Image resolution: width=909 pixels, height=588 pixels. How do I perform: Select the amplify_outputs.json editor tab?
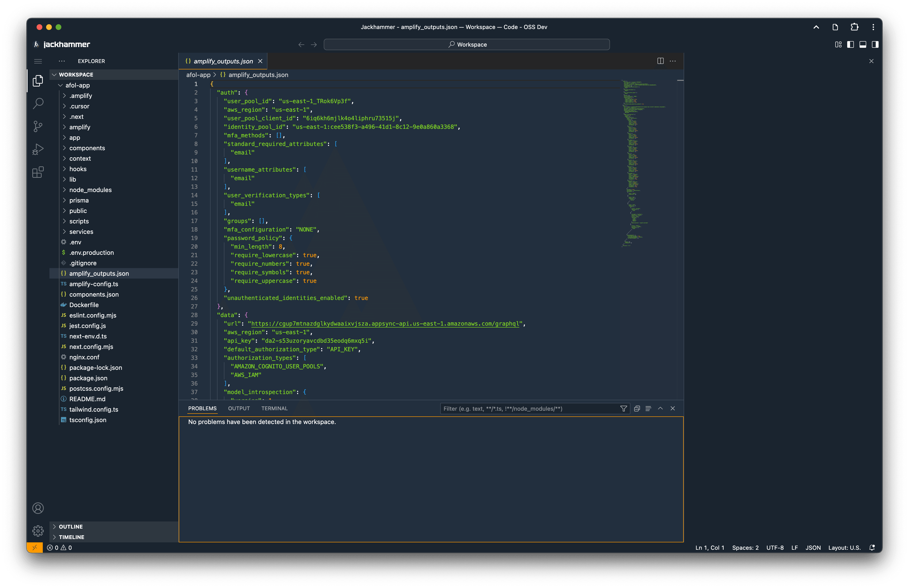[223, 61]
